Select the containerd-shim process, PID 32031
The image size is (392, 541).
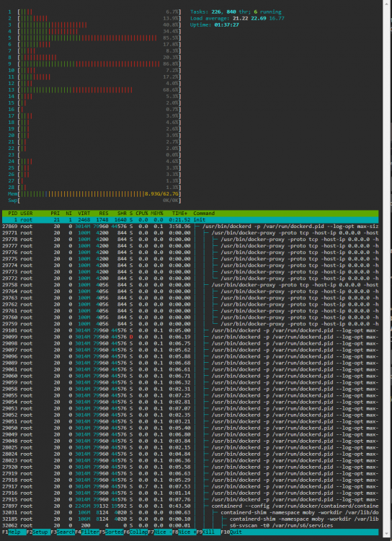pos(190,512)
